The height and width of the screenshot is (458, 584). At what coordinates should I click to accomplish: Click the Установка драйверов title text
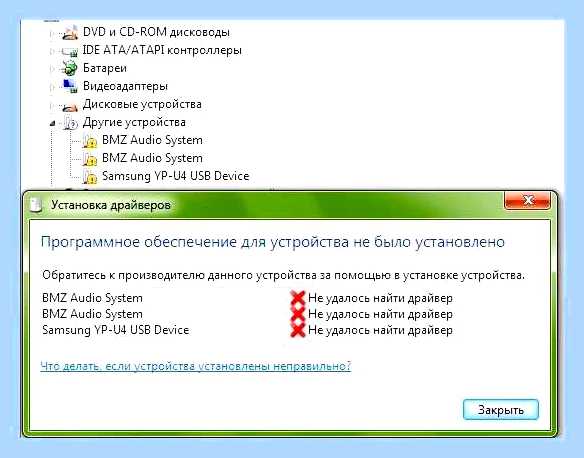coord(111,205)
